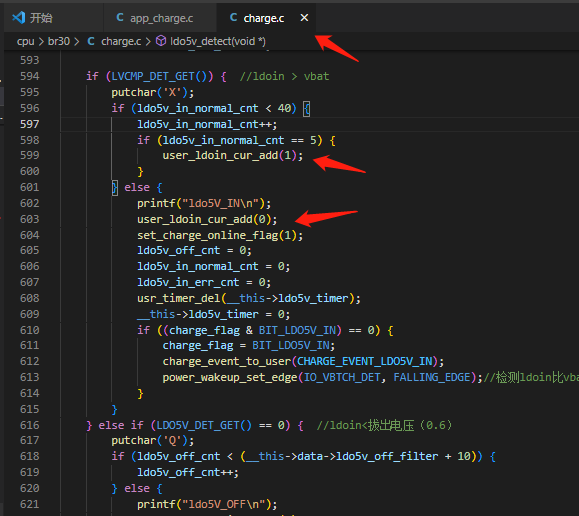The height and width of the screenshot is (516, 579).
Task: Click the else keyword on line 620
Action: coord(137,489)
